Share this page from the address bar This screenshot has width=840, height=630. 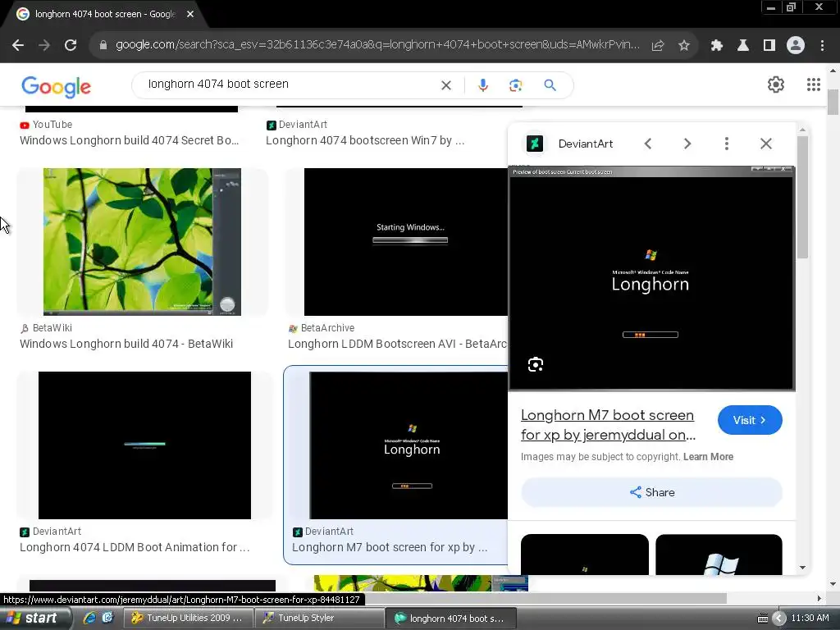(x=658, y=46)
